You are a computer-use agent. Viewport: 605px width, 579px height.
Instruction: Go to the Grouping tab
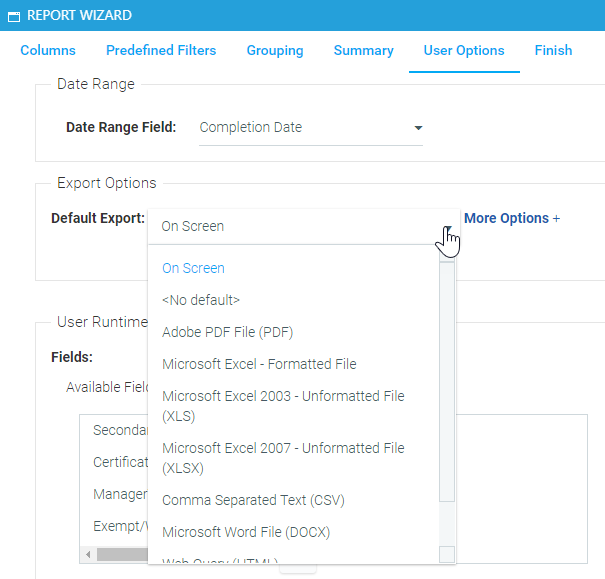click(x=275, y=51)
